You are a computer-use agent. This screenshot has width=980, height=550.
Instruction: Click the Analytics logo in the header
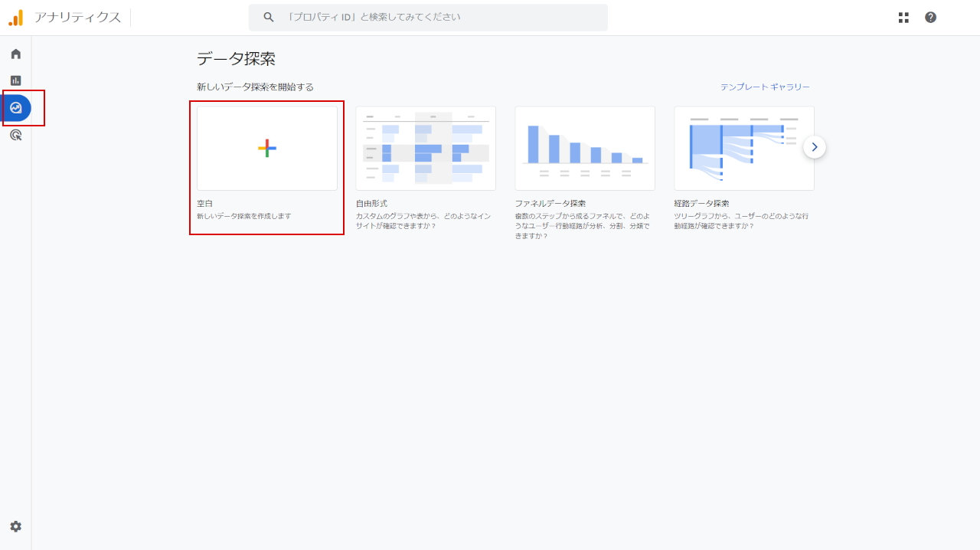(x=15, y=18)
